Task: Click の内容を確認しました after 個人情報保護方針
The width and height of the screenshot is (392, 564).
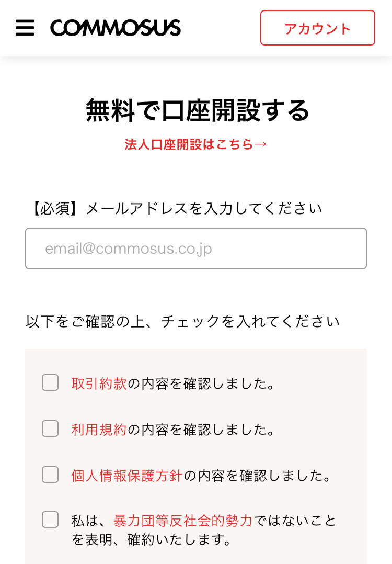Action: pyautogui.click(x=257, y=476)
